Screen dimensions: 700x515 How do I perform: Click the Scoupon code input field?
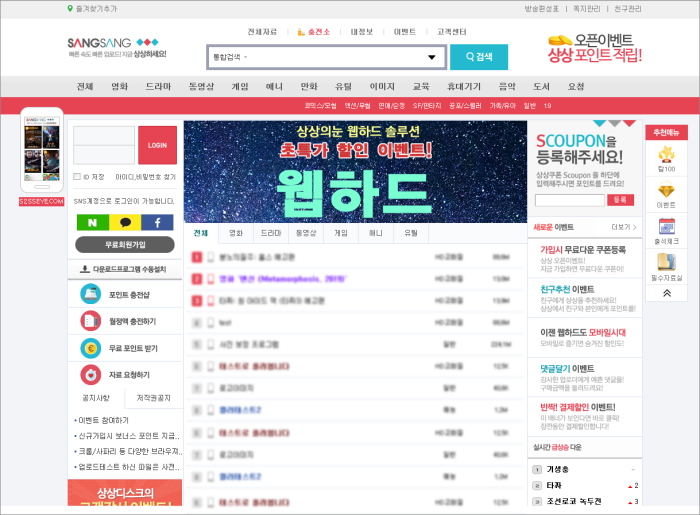pos(570,200)
